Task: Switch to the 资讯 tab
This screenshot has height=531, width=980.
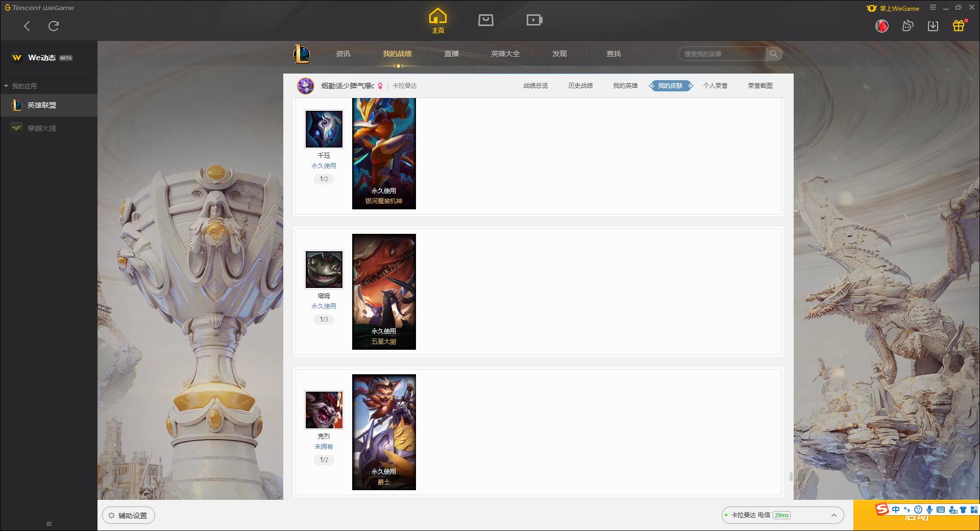Action: [x=343, y=54]
